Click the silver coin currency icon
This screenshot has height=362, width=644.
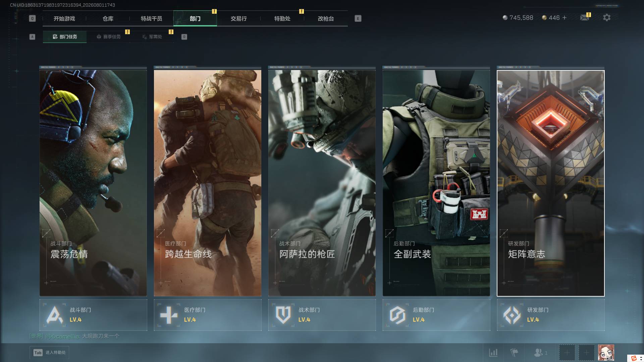pos(505,17)
